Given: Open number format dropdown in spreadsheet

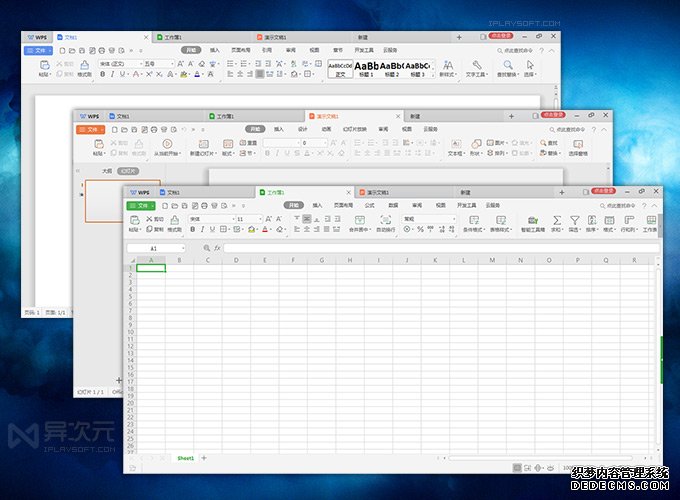Looking at the screenshot, I should point(429,219).
